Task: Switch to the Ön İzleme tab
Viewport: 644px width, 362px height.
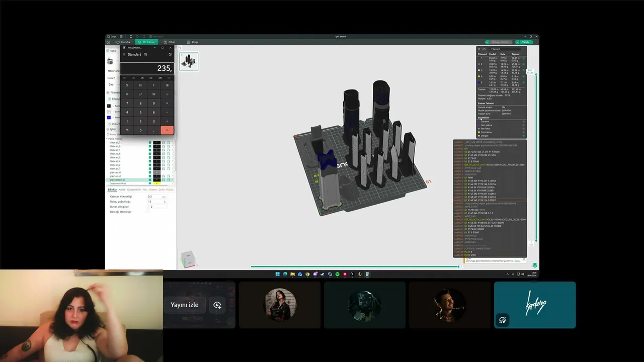Action: click(147, 42)
